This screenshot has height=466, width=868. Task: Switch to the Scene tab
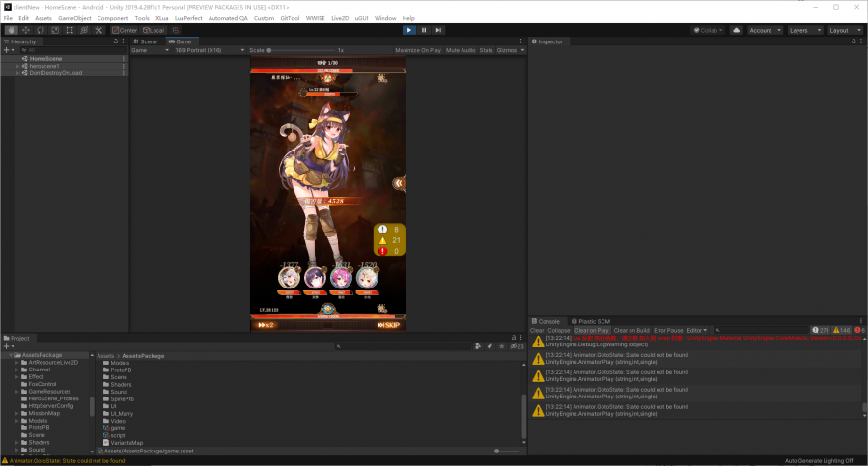146,41
